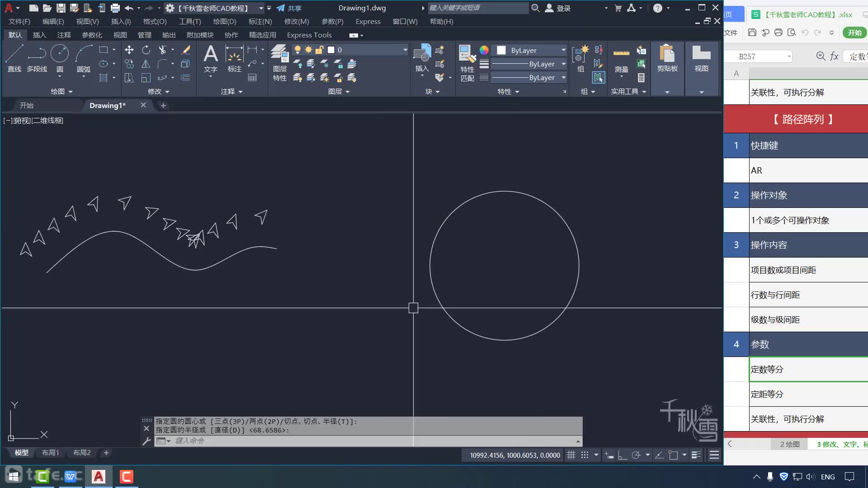Image resolution: width=868 pixels, height=488 pixels.
Task: Click the 标注 (Dimension) tool
Action: [234, 59]
